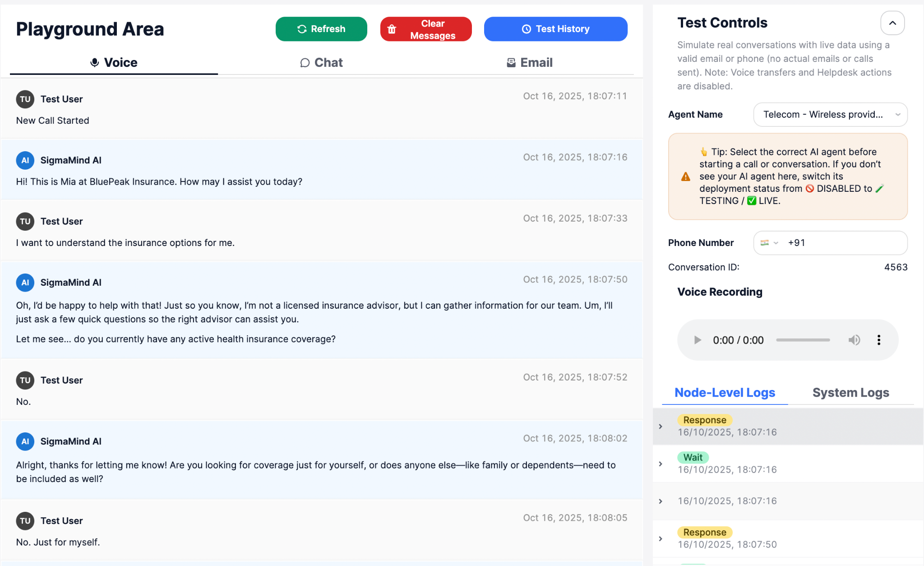This screenshot has width=924, height=566.
Task: Click the red Clear Messages button
Action: coord(425,29)
